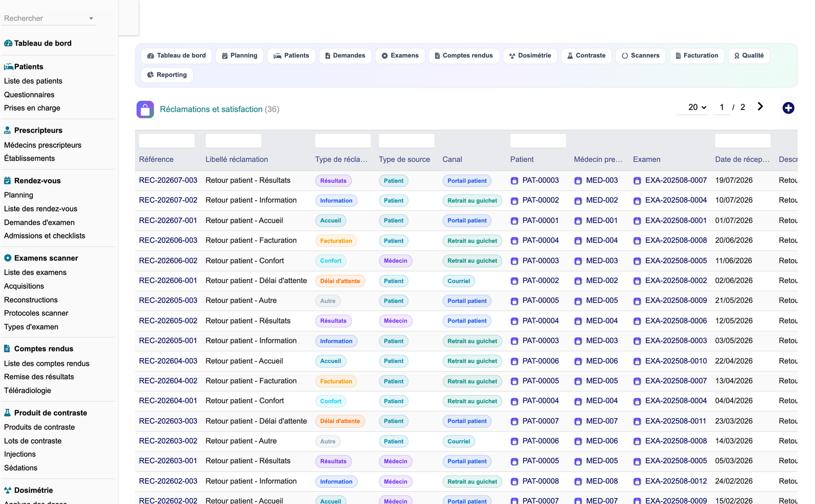The image size is (815, 504).
Task: Open Téléradiologie in sidebar
Action: 28,391
